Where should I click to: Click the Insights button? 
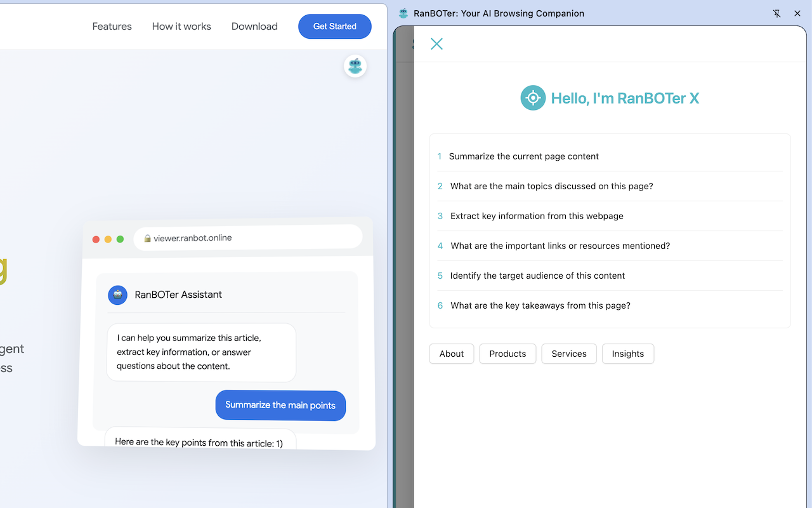tap(628, 354)
